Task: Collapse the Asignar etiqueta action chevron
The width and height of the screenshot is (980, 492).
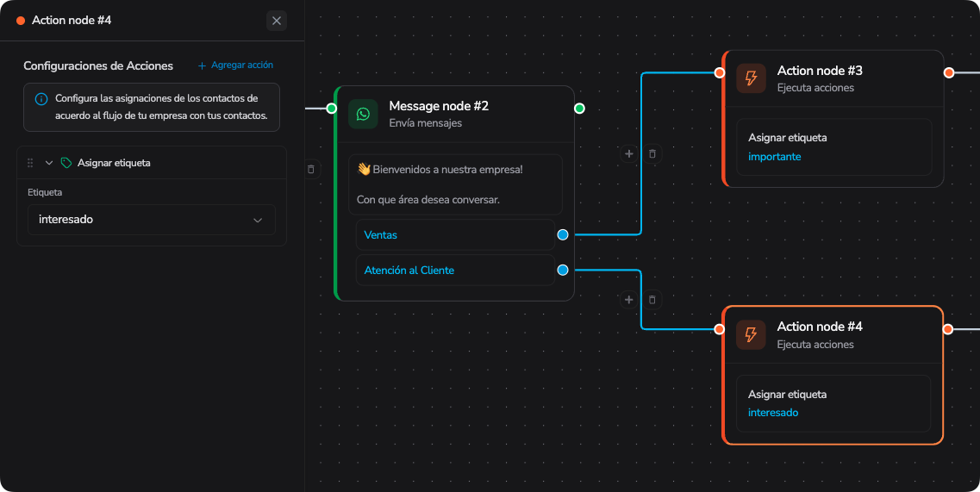Action: (49, 163)
